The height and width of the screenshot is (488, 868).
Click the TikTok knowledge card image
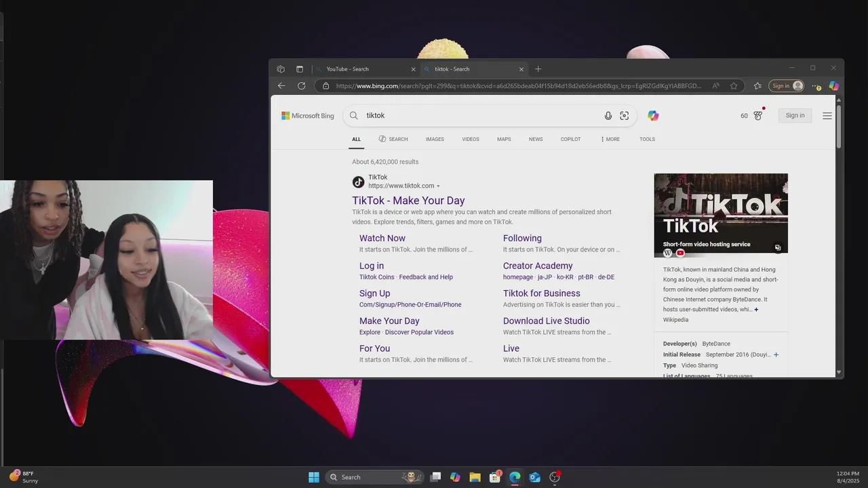click(721, 216)
